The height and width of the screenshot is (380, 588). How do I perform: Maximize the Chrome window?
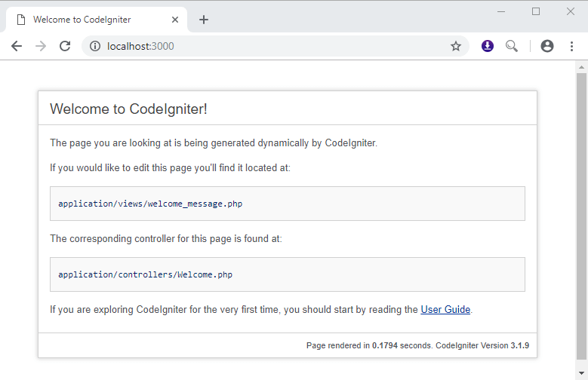pyautogui.click(x=536, y=11)
